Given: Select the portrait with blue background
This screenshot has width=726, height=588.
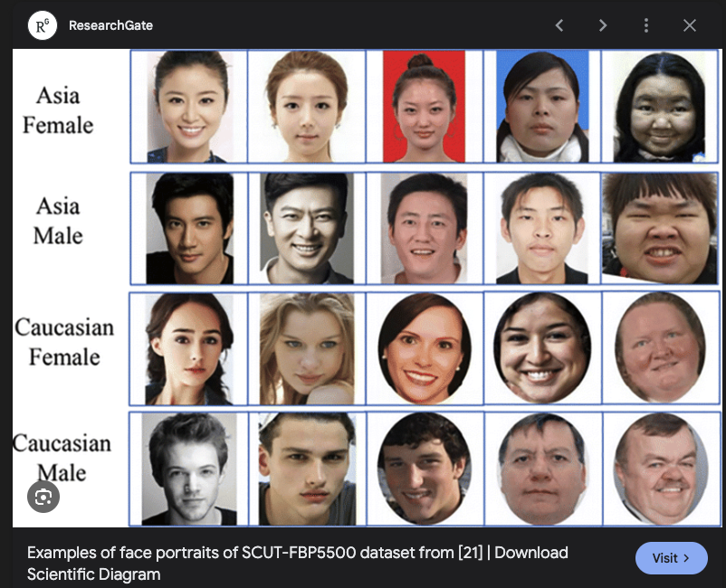Looking at the screenshot, I should pos(541,106).
